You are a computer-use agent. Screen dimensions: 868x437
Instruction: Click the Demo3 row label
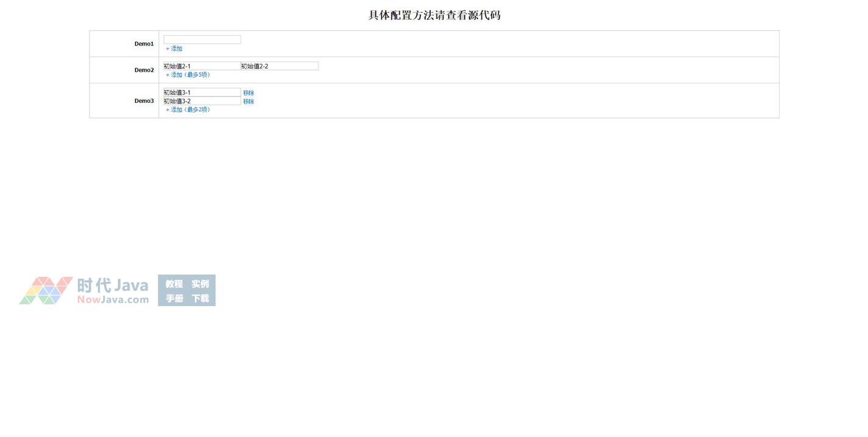144,101
